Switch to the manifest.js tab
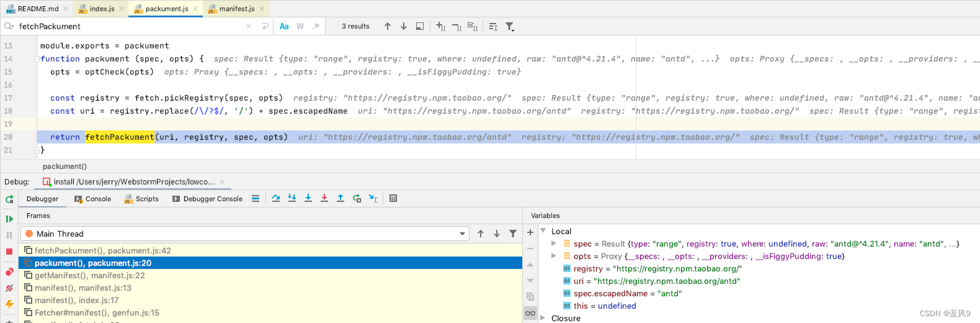The height and width of the screenshot is (323, 980). coord(237,9)
